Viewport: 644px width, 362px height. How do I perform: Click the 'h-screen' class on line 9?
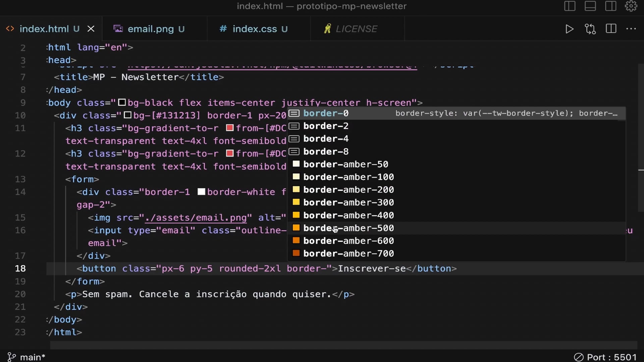(x=389, y=103)
